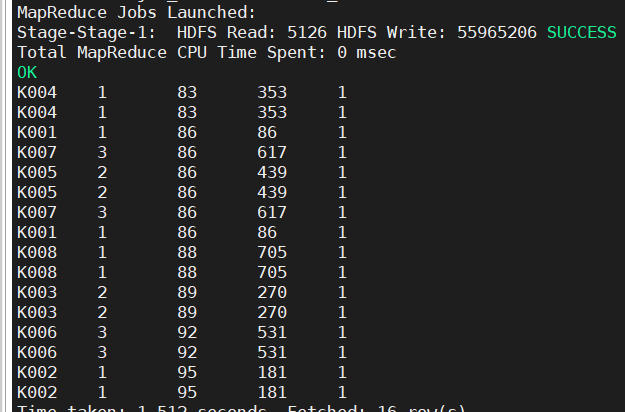Click the green OK result line
625x412 pixels.
pyautogui.click(x=27, y=73)
